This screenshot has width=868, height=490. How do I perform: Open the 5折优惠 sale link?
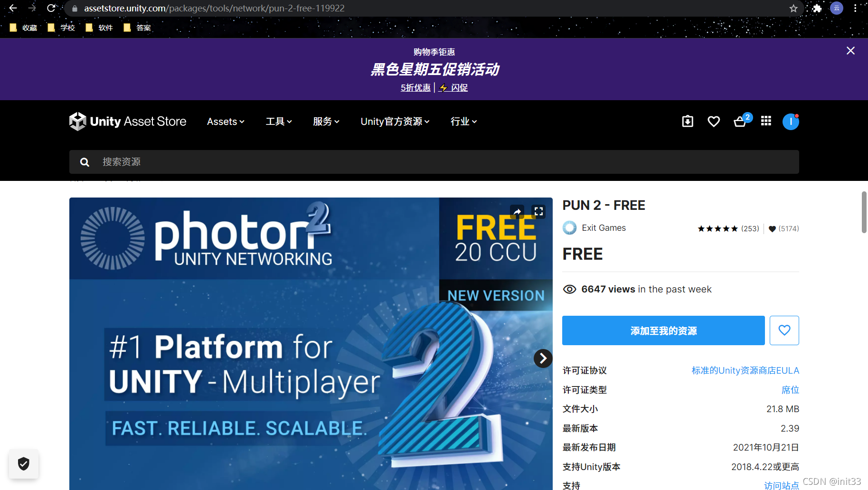(x=415, y=87)
